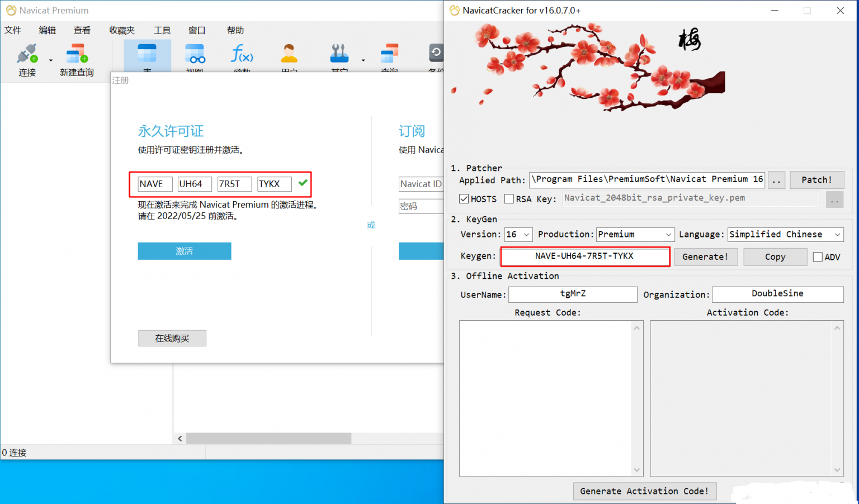Click the Copy button
Image resolution: width=859 pixels, height=504 pixels.
(775, 257)
